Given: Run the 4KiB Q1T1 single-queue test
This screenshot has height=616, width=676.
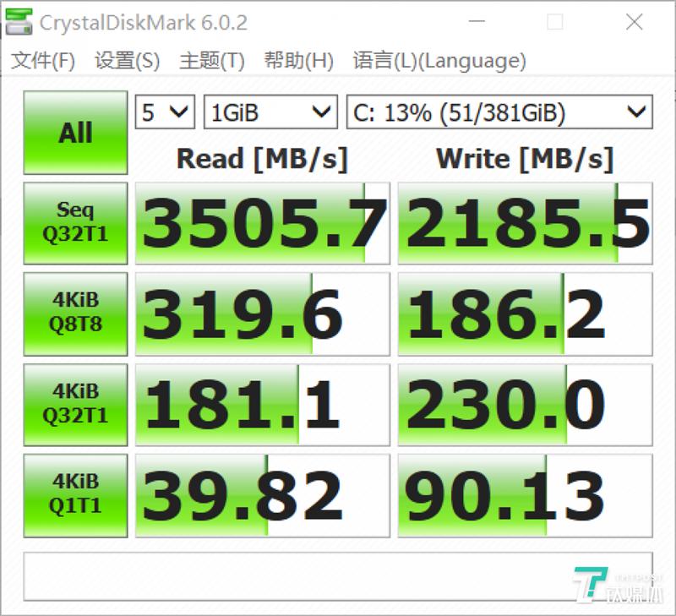Looking at the screenshot, I should (x=74, y=495).
